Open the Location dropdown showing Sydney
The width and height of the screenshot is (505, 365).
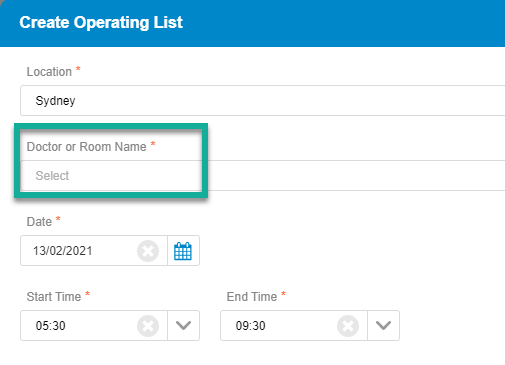pyautogui.click(x=263, y=101)
